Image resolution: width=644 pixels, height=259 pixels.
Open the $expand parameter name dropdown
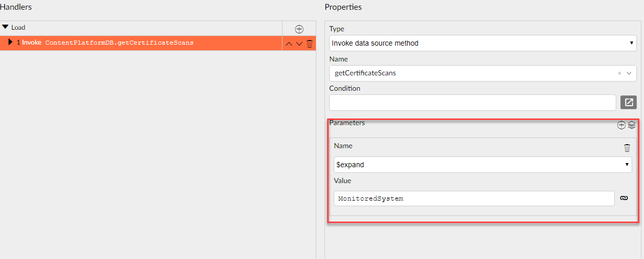[x=483, y=165]
